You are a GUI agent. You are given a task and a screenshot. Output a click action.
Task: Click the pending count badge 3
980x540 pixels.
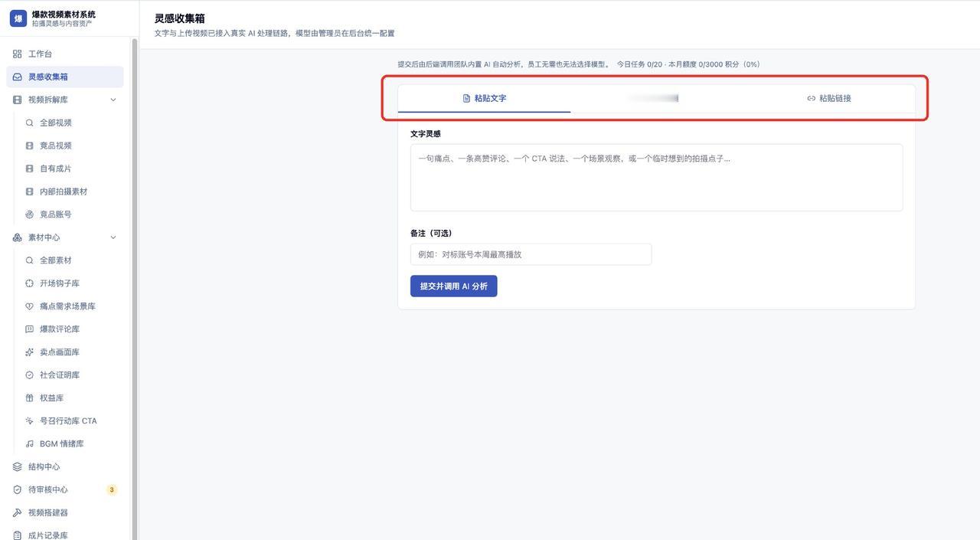[112, 490]
